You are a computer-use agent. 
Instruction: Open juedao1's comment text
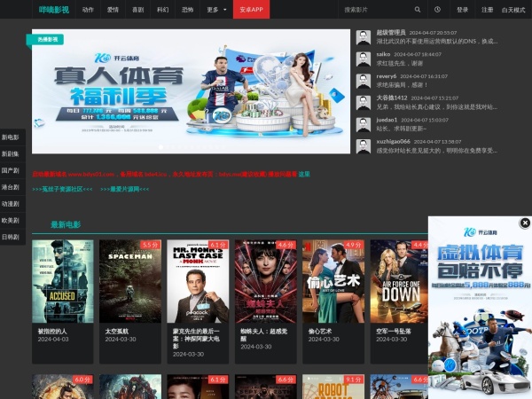click(x=402, y=129)
